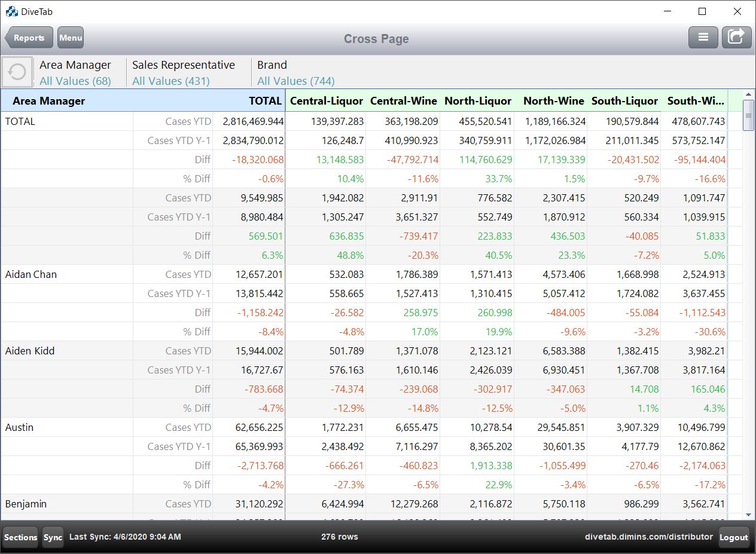
Task: Click the DiveTab app logo icon
Action: (x=11, y=11)
